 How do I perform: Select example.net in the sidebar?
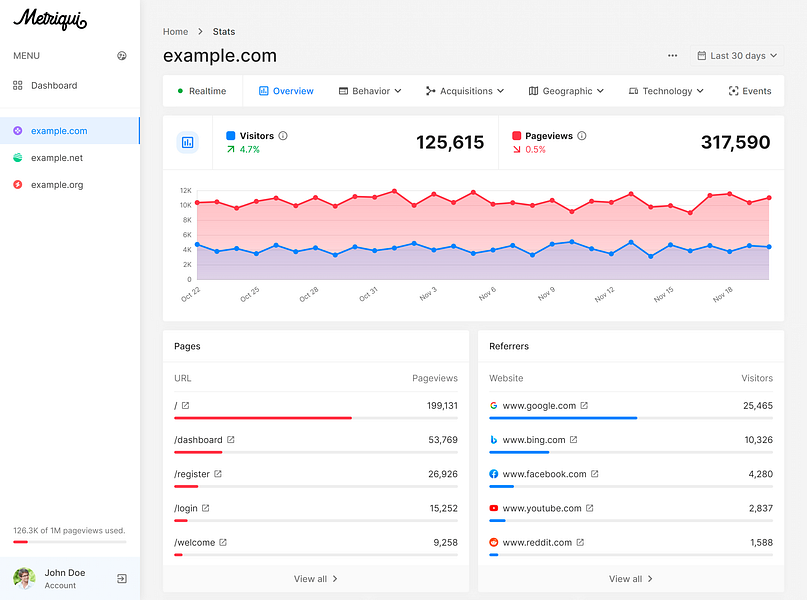[56, 158]
